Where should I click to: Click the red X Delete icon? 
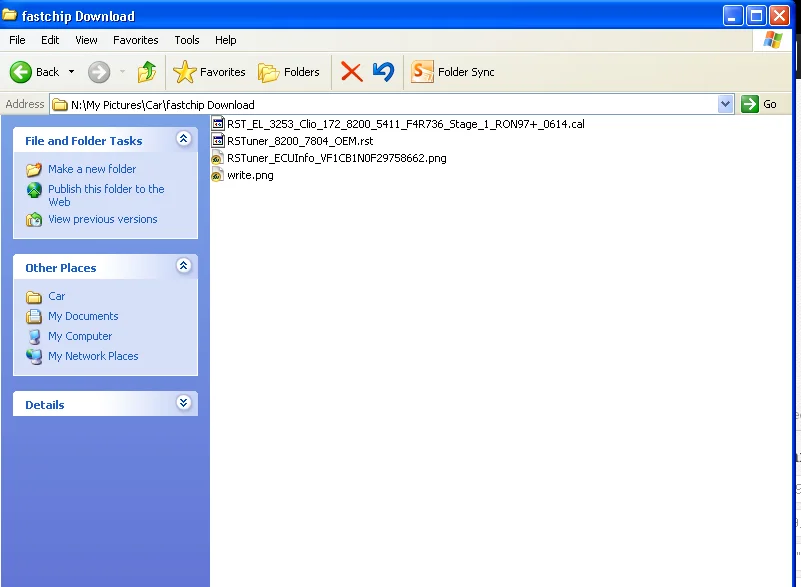tap(351, 72)
